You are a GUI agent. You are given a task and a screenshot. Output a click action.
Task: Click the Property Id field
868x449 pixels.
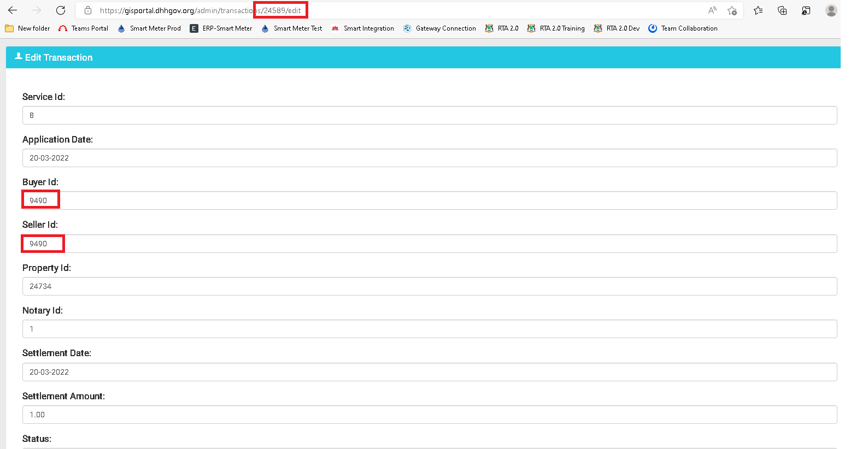[x=430, y=286]
